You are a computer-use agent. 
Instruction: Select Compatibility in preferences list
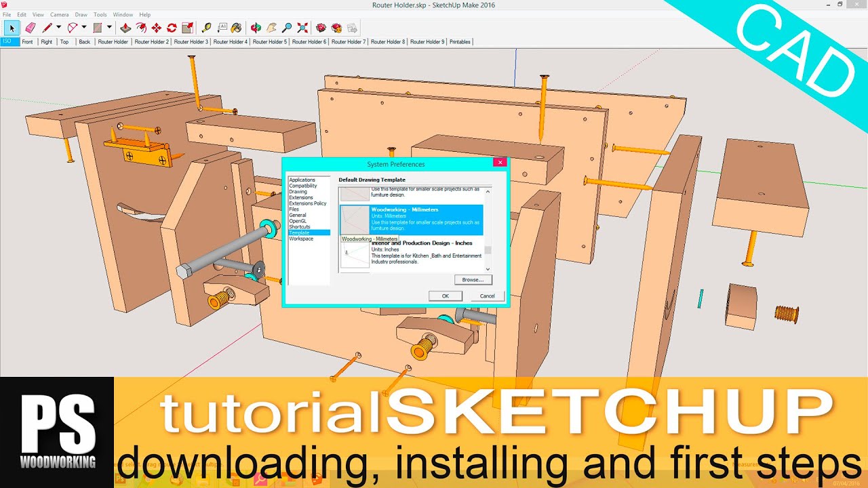tap(303, 186)
